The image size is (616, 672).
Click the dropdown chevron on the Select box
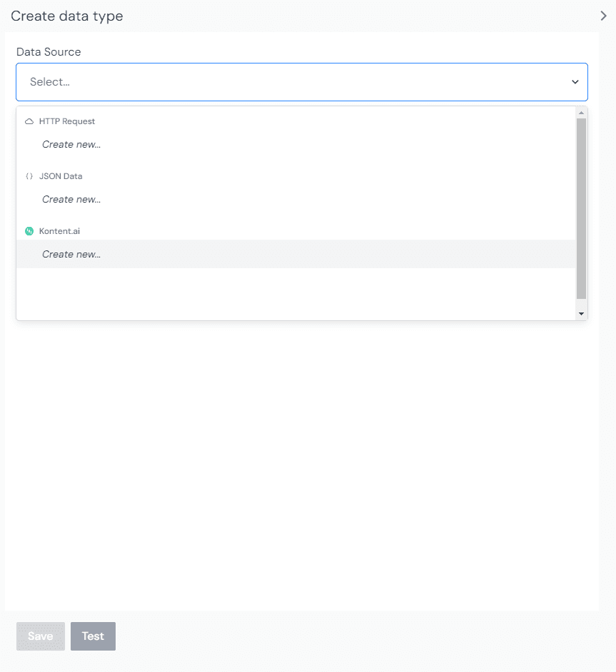[x=575, y=81]
